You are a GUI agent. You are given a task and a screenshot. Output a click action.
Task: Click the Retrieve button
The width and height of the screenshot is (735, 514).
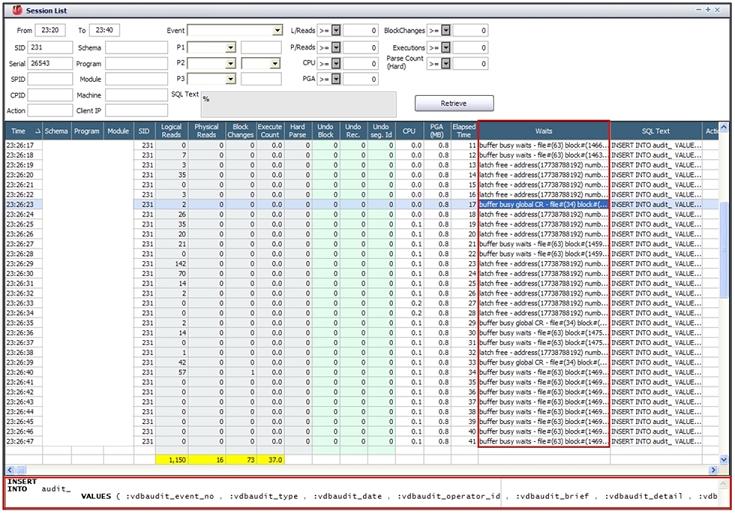click(454, 103)
